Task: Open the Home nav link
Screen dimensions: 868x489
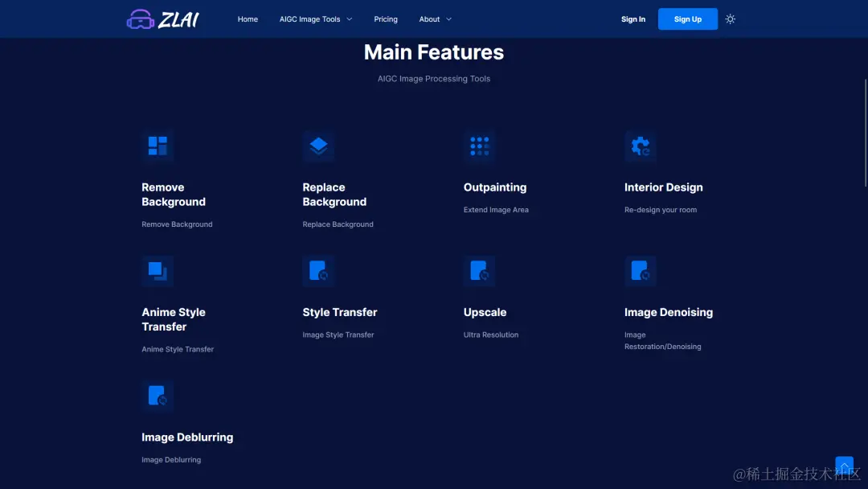Action: tap(248, 19)
